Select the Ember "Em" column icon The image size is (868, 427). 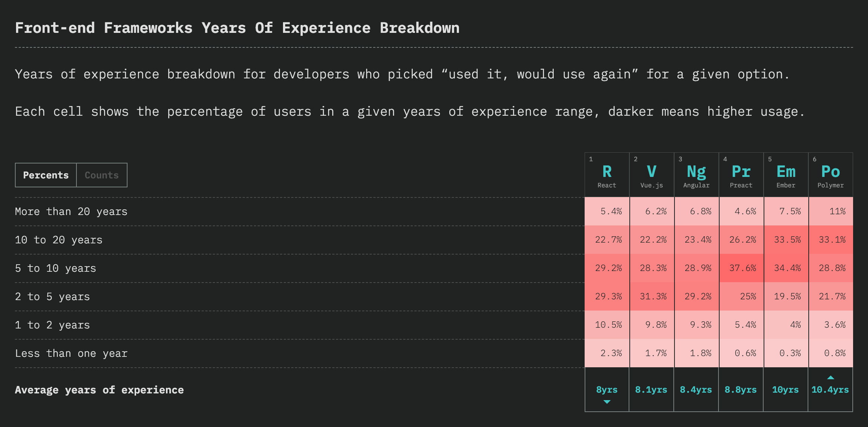click(786, 171)
